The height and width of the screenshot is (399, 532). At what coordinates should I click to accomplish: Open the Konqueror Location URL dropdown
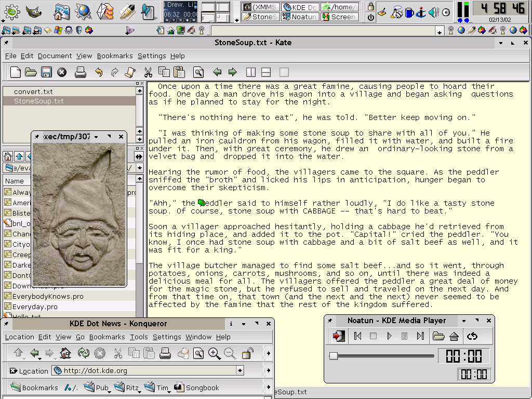point(240,370)
